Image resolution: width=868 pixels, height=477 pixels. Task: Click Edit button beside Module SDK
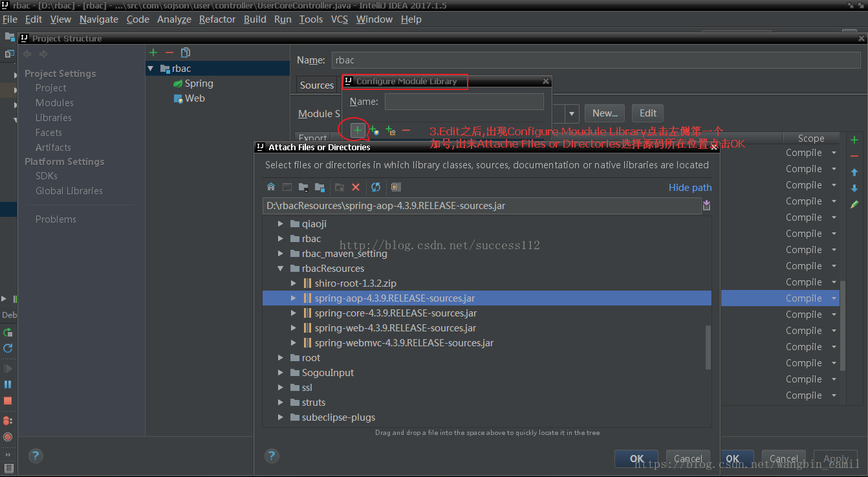648,113
